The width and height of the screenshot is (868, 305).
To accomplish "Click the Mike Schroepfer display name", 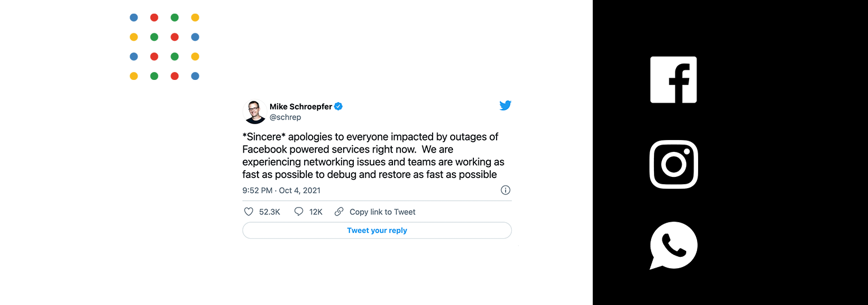I will click(301, 107).
